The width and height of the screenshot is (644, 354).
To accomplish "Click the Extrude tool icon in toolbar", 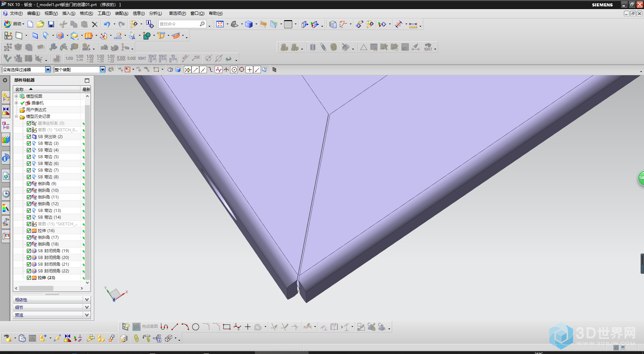I will [89, 36].
